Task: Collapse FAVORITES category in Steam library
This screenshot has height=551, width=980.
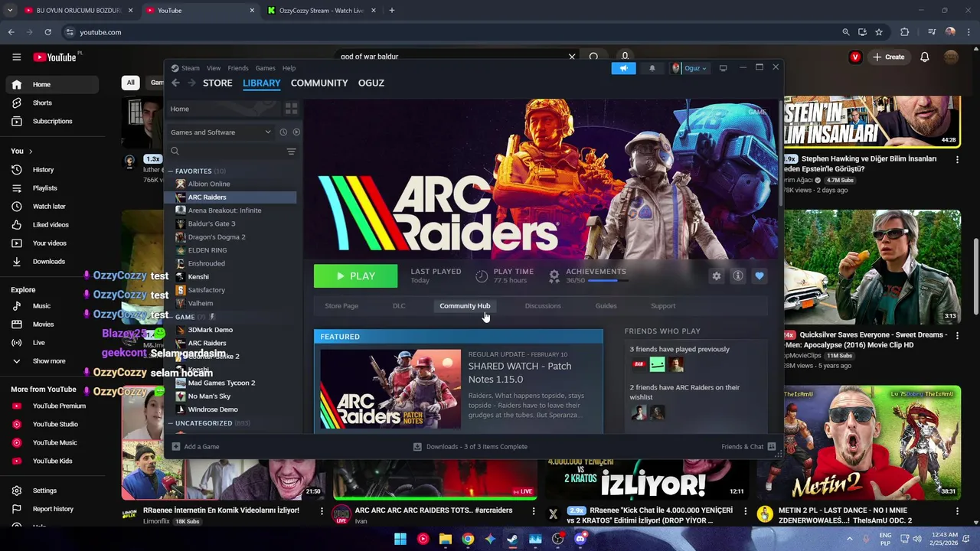Action: (x=171, y=171)
